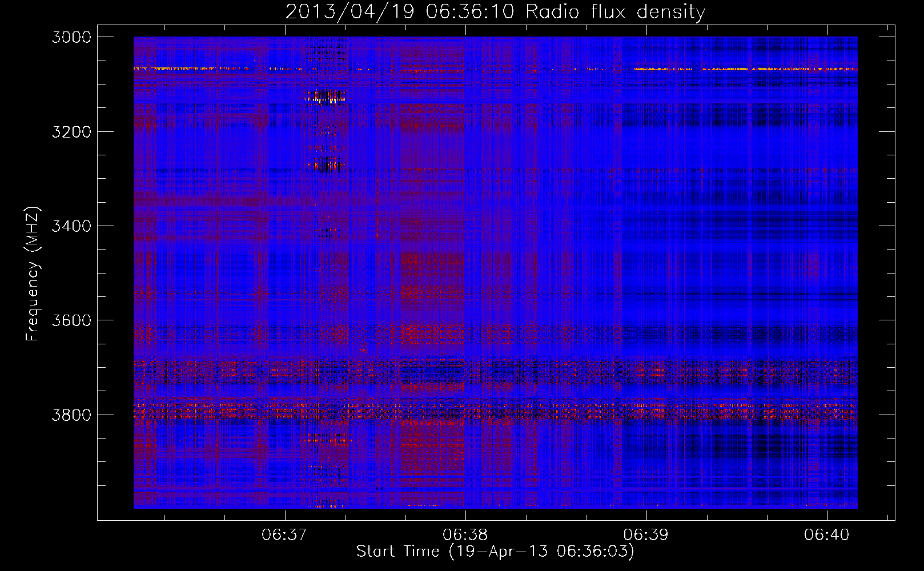Click the 06:38 time axis label
Viewport: 924px width, 571px height.
pos(465,534)
